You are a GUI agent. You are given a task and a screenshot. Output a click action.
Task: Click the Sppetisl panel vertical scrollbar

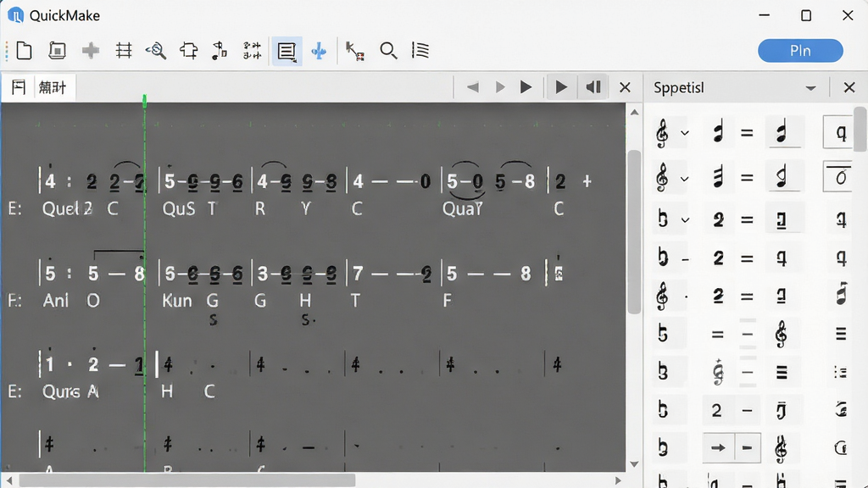860,130
